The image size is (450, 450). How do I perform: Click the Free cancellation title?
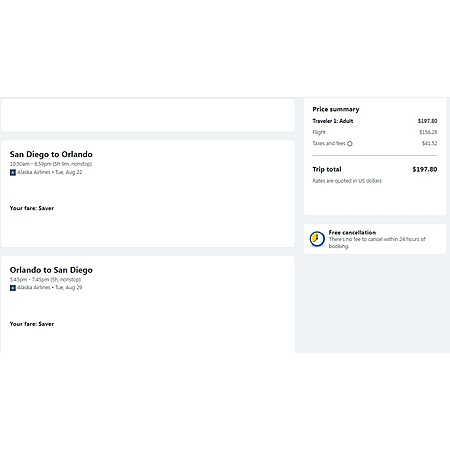tap(352, 232)
